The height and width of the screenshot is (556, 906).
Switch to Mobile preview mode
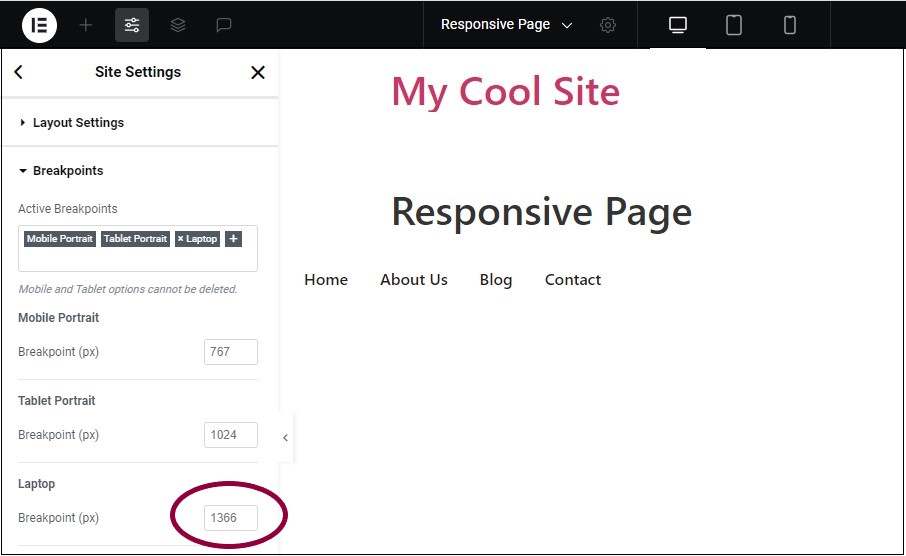(x=790, y=25)
